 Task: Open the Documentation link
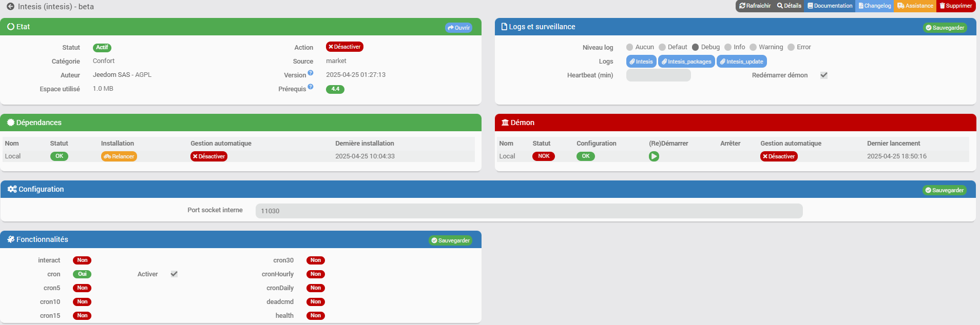pos(830,6)
